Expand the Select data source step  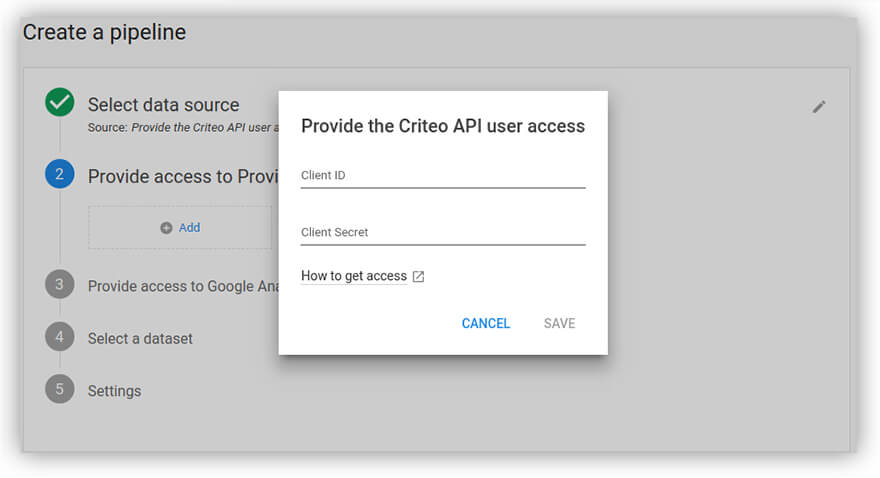(x=163, y=105)
